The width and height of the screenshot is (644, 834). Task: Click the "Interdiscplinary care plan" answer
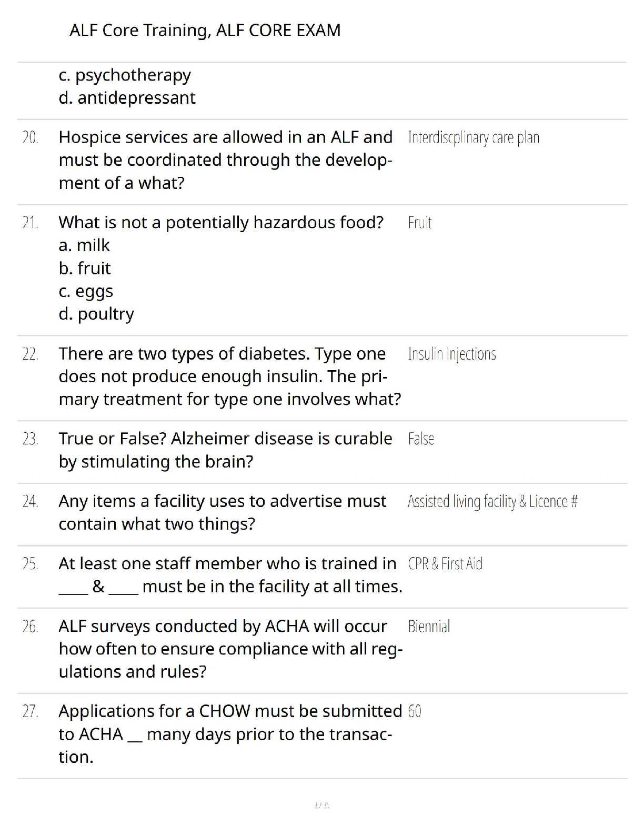(474, 137)
